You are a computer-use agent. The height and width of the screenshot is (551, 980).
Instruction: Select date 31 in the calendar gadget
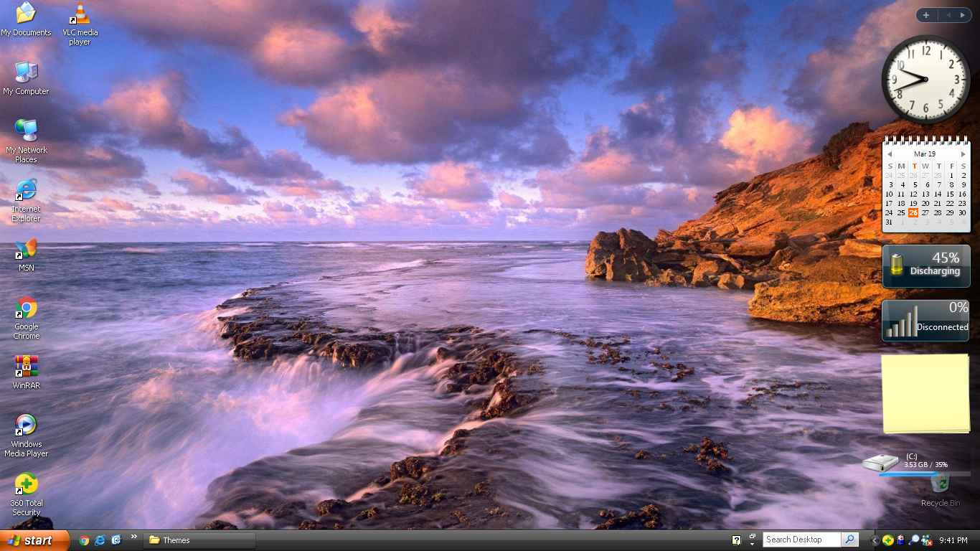(889, 222)
